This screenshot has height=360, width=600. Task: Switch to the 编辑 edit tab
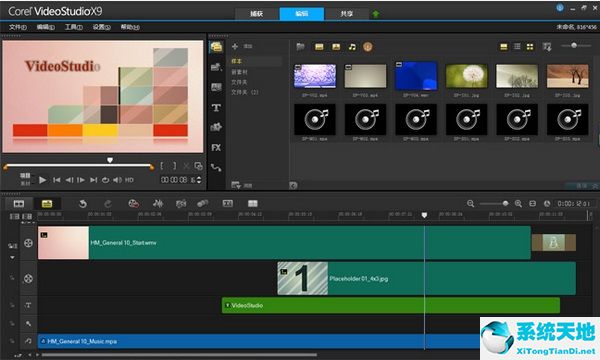(302, 14)
